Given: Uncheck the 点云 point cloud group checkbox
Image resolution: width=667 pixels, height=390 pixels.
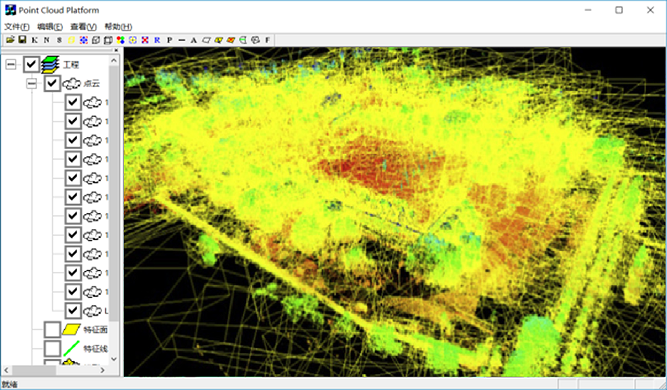Looking at the screenshot, I should click(52, 83).
